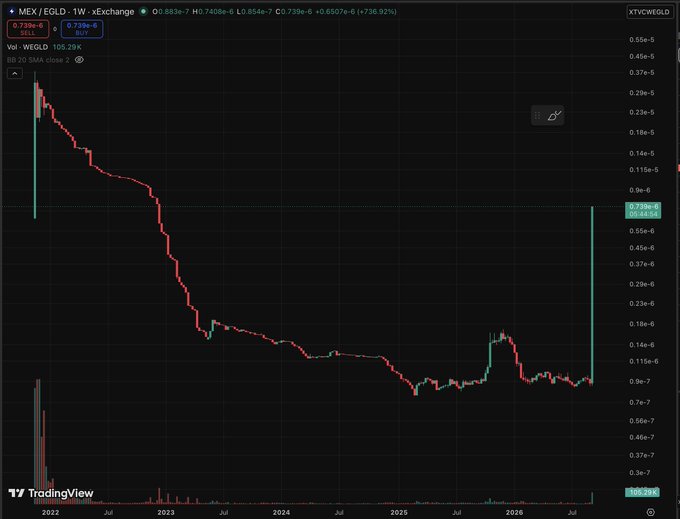Click the green market status dot
Screen dimensions: 680x519
[143, 11]
